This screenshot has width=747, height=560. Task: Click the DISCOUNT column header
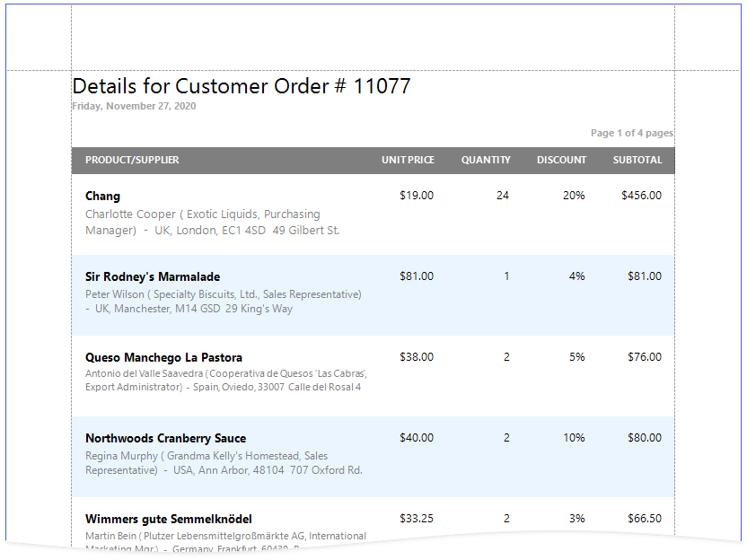point(561,160)
